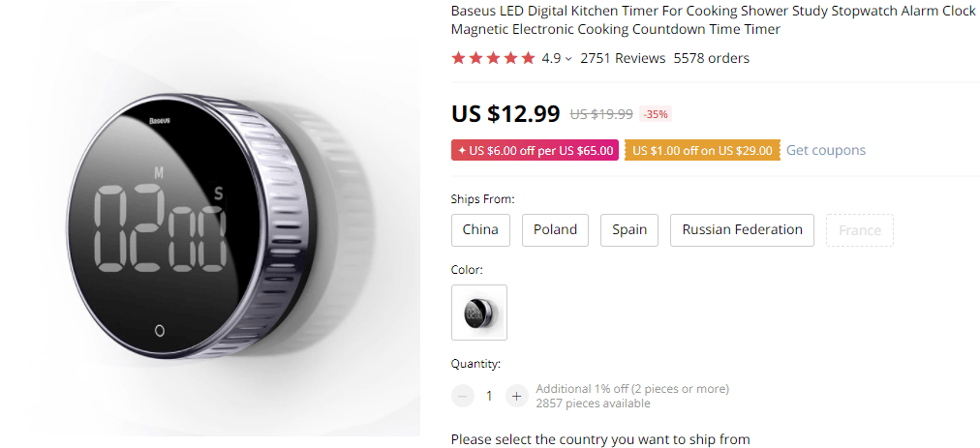Open the 2751 Reviews link
Screen dimensions: 980x448
623,58
